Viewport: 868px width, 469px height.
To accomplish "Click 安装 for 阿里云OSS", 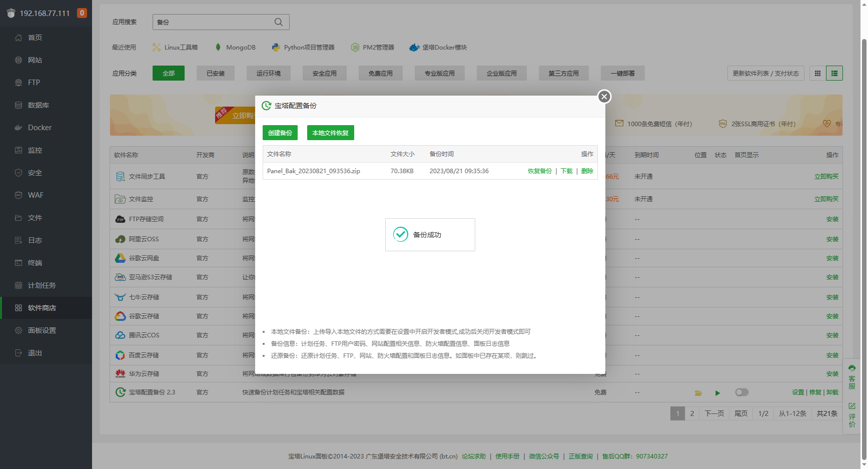I will 832,239.
